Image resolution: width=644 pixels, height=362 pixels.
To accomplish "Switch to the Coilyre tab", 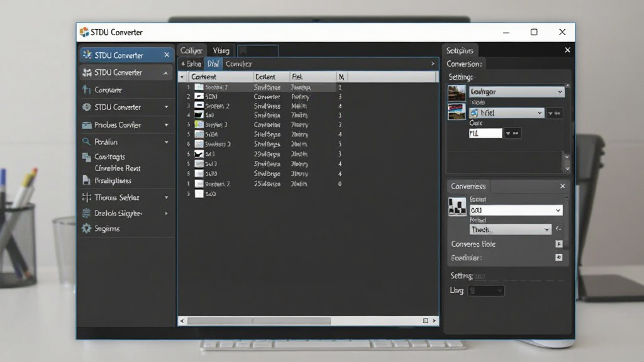I will point(191,50).
